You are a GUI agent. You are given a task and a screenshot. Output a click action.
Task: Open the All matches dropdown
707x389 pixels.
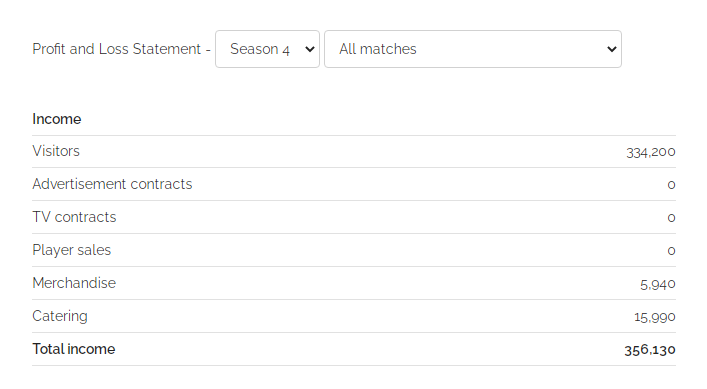click(473, 49)
